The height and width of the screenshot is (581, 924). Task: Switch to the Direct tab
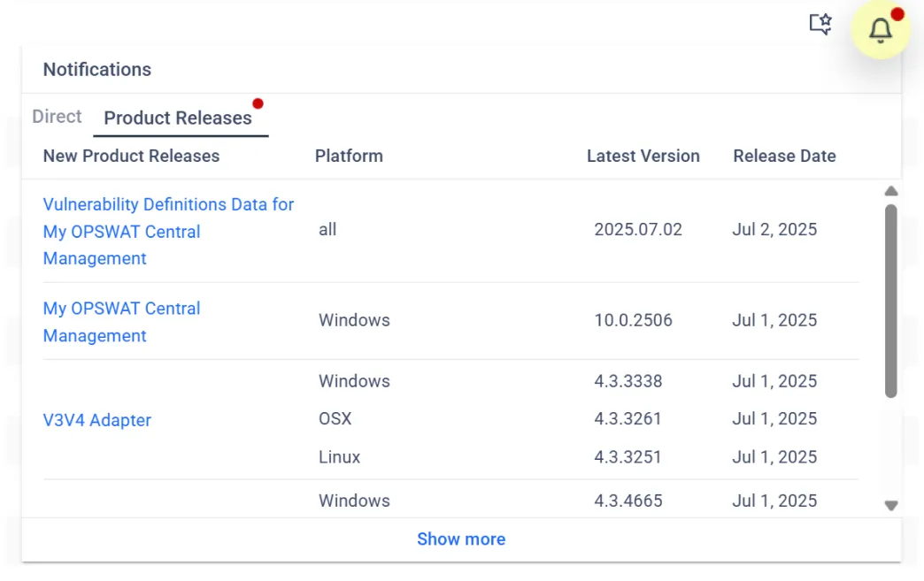(x=57, y=117)
